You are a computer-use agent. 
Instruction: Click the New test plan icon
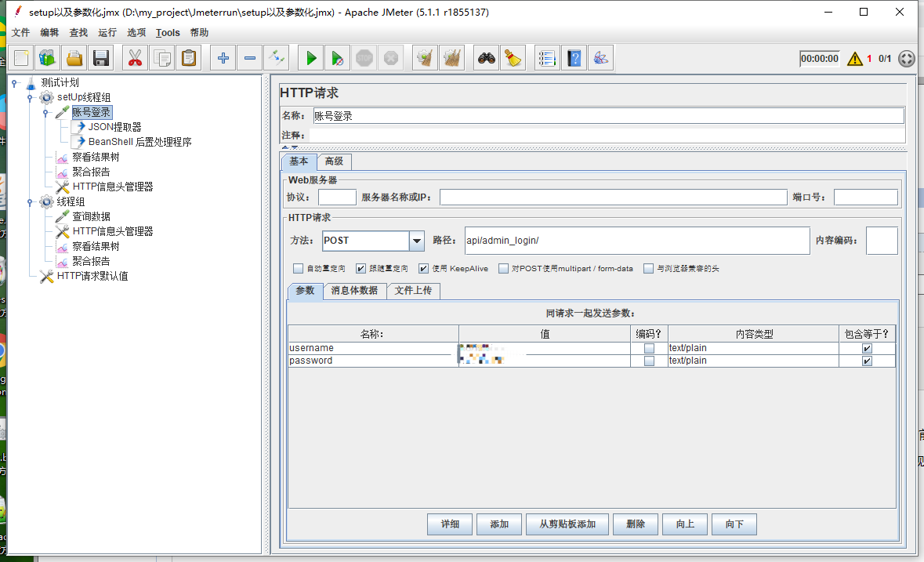(x=21, y=58)
